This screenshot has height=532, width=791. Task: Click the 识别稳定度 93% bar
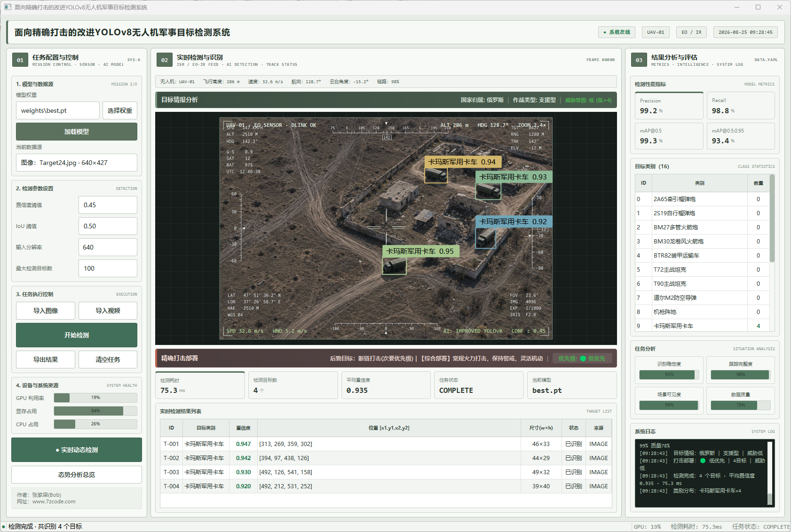(x=669, y=375)
